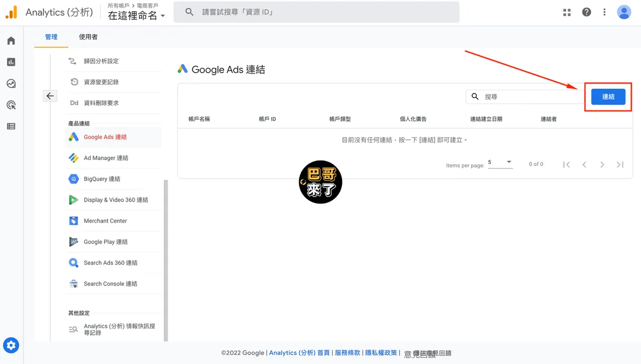Click the 連結建立日期 column header
This screenshot has width=641, height=364.
tap(486, 119)
